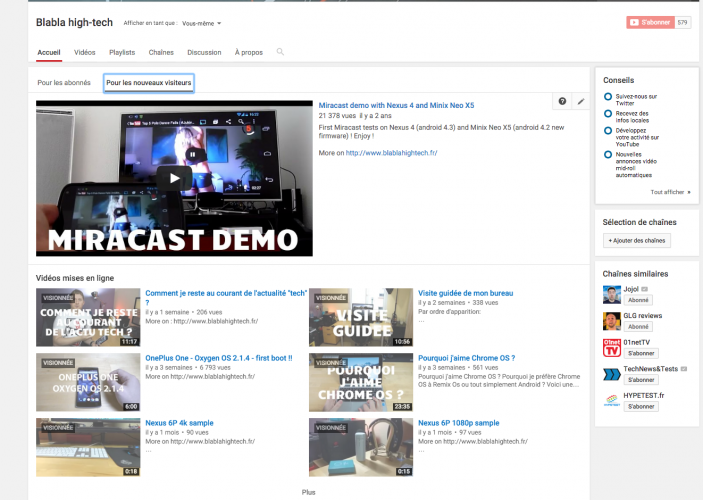Open the blablahightech.fr link in description
Viewport: 703px width, 500px height.
(391, 153)
